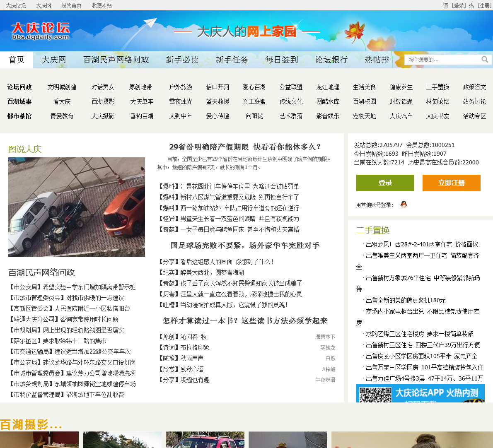Click the orange 立即注册 button
The width and height of the screenshot is (493, 448).
click(x=451, y=183)
